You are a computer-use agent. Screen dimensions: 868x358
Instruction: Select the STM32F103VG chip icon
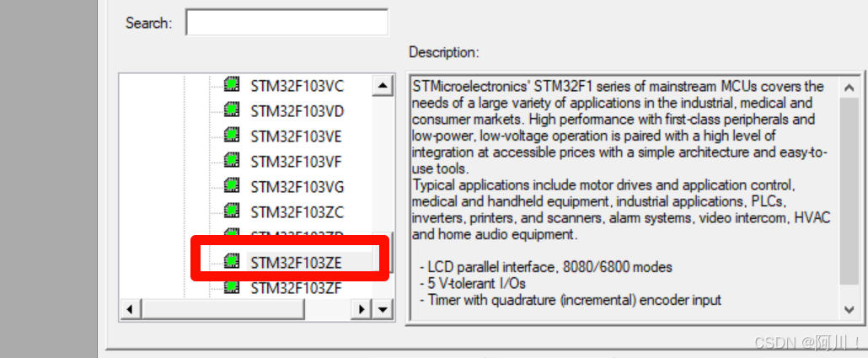pyautogui.click(x=233, y=186)
